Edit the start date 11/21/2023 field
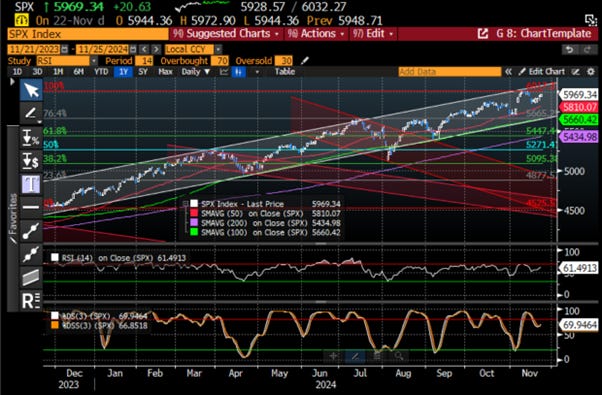This screenshot has height=395, width=602. [x=34, y=50]
